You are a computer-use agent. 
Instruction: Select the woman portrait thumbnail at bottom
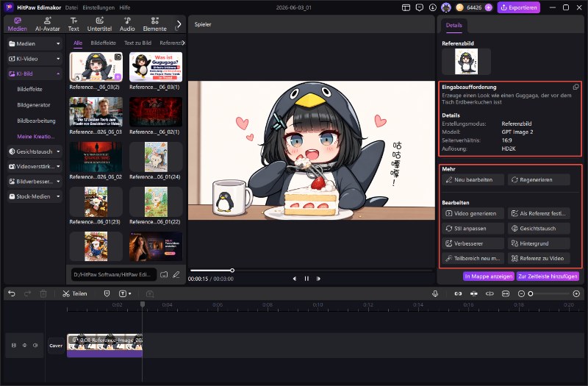pyautogui.click(x=156, y=247)
